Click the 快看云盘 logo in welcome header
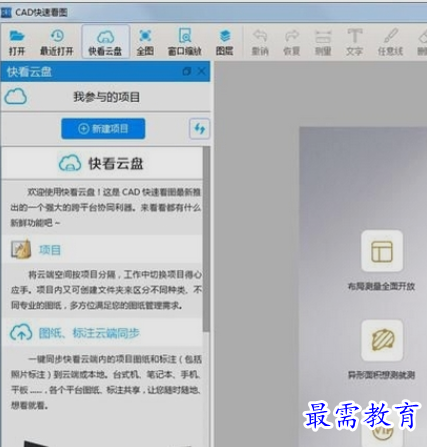The height and width of the screenshot is (447, 427). point(70,163)
